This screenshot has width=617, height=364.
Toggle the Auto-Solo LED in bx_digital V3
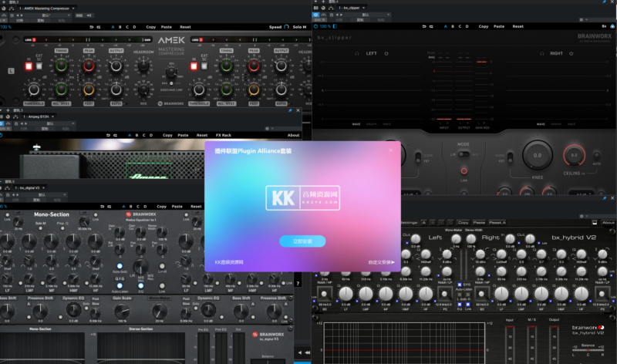(120, 266)
